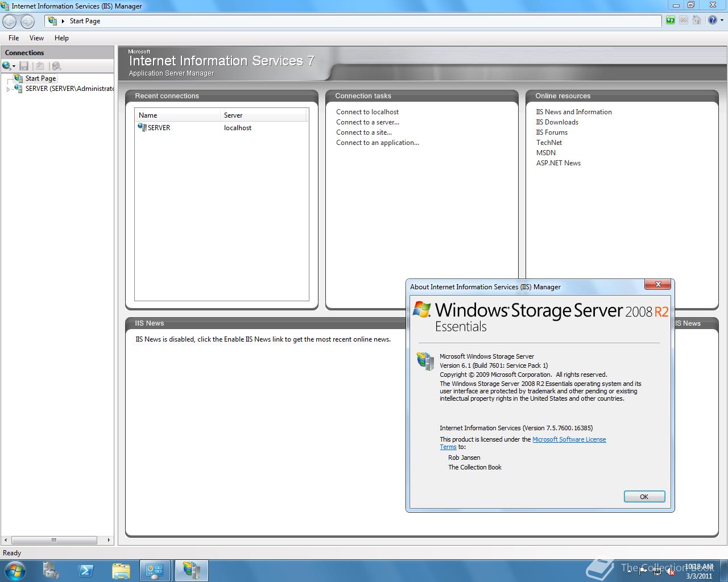Screen dimensions: 728x582
Task: Open the TechNet link
Action: 549,143
